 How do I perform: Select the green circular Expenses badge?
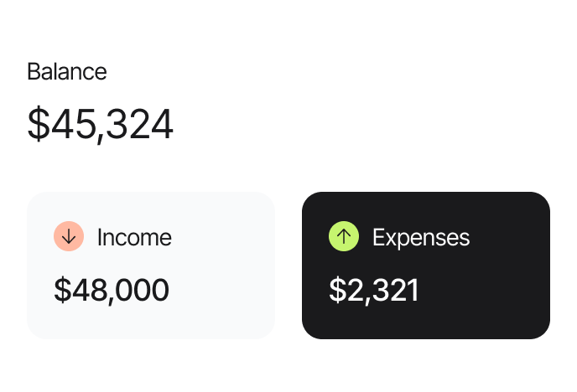point(343,237)
